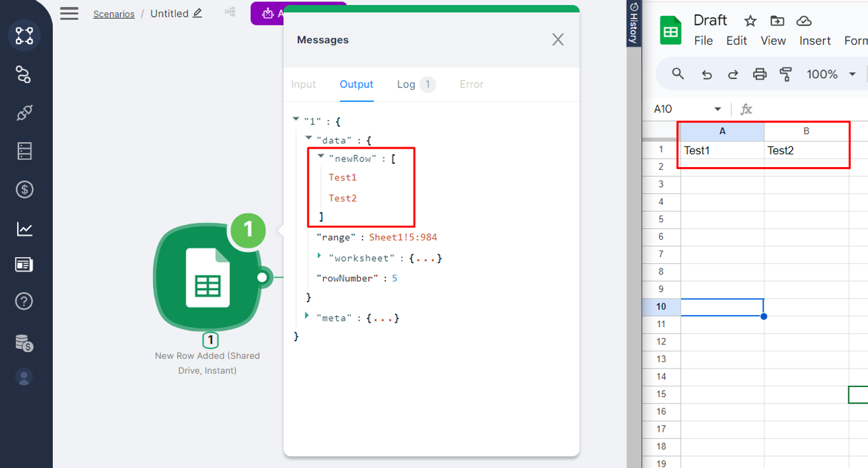
Task: Click the search magnifier in Sheets toolbar
Action: (x=678, y=74)
